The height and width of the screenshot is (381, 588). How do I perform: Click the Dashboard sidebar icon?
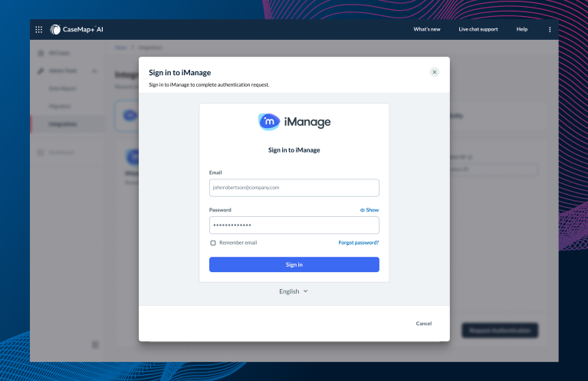coord(40,153)
